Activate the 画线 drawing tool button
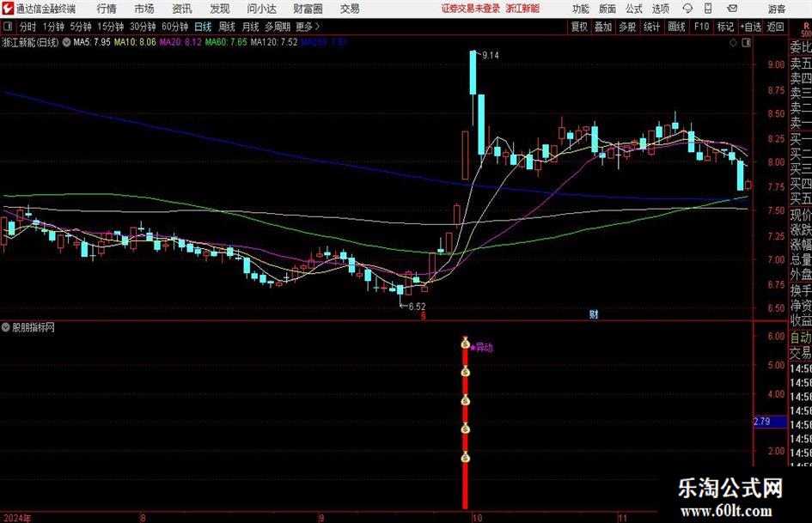The image size is (812, 523). [x=676, y=27]
